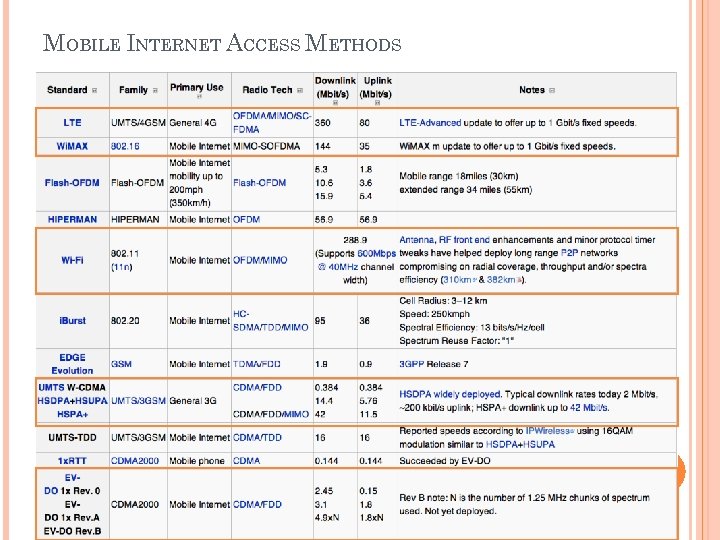Click sort icon under Downlink (Mbit/s) header
This screenshot has height=540, width=720.
335,103
